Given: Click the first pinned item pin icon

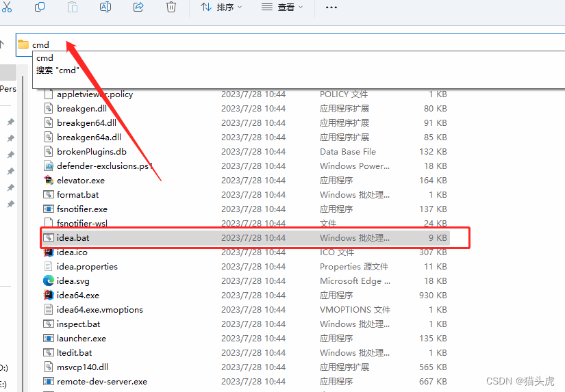Looking at the screenshot, I should 10,122.
